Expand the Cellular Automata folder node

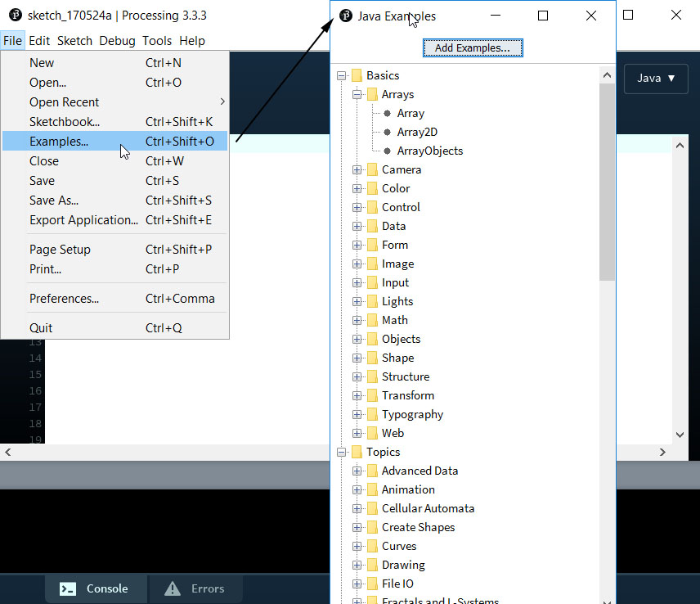coord(357,508)
